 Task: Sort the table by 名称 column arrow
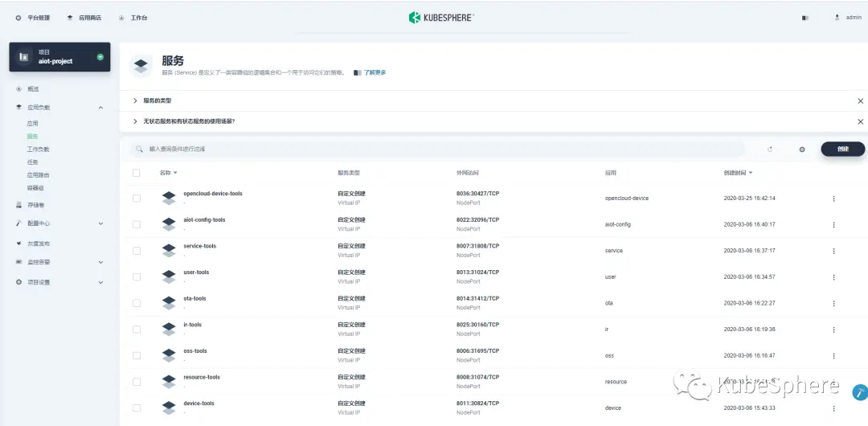click(175, 173)
